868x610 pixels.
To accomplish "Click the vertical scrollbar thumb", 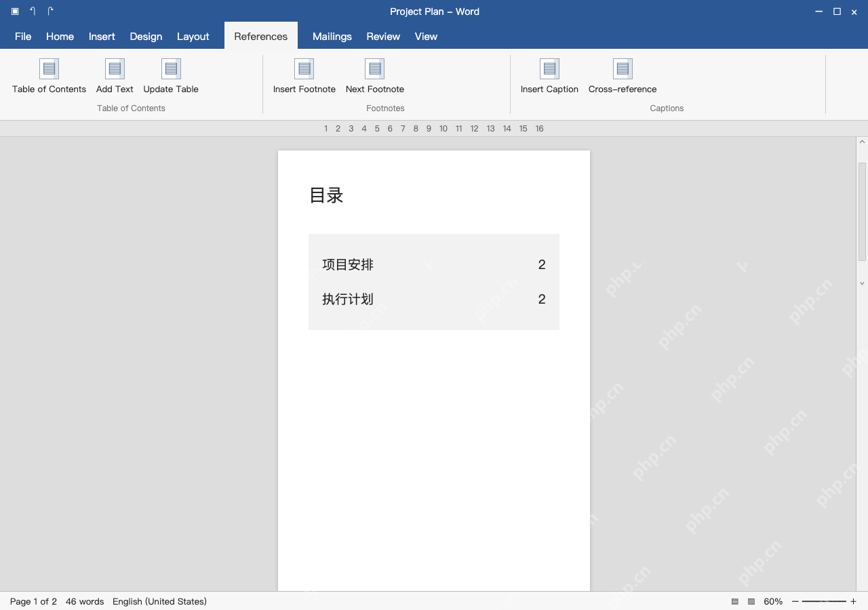I will point(863,211).
